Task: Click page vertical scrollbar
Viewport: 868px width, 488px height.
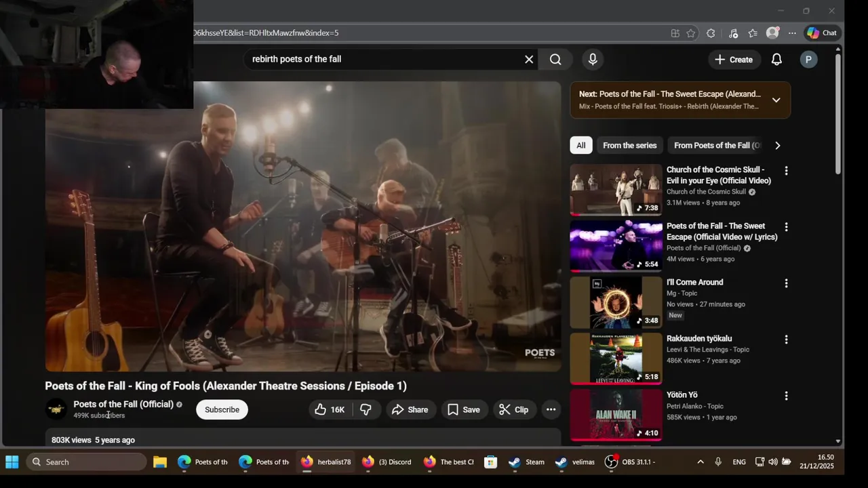Action: point(838,115)
